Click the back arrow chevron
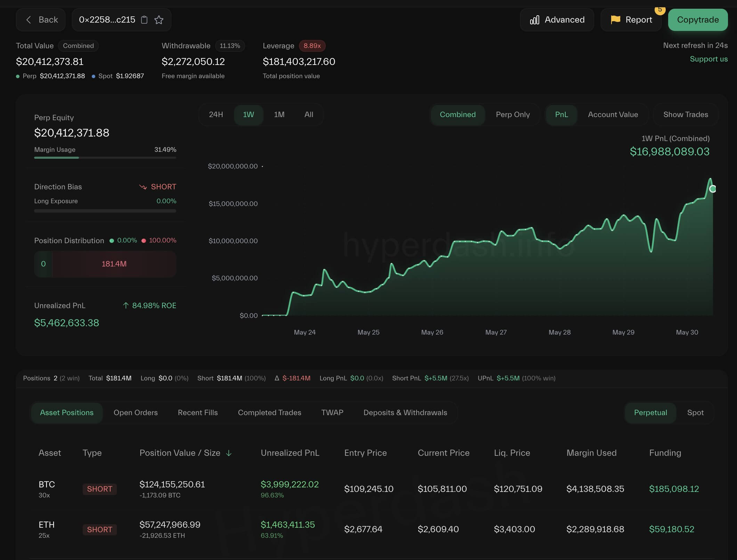The width and height of the screenshot is (737, 560). point(29,20)
